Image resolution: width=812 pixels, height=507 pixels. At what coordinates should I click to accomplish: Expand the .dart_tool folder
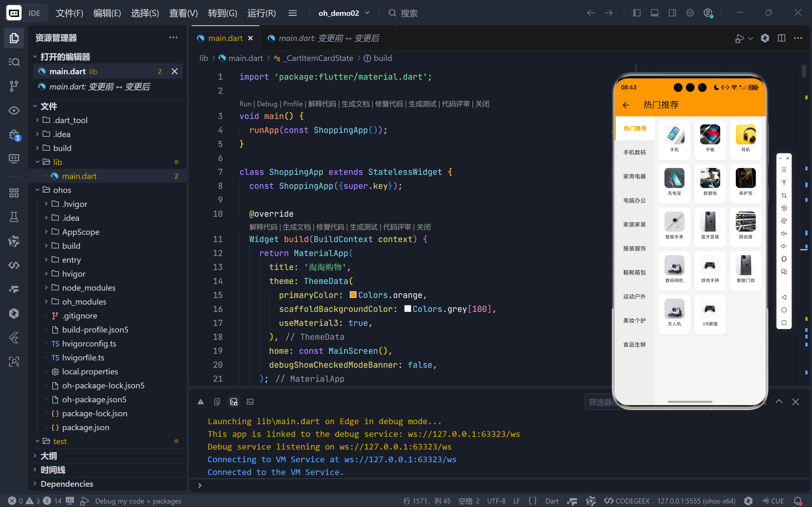pos(70,120)
